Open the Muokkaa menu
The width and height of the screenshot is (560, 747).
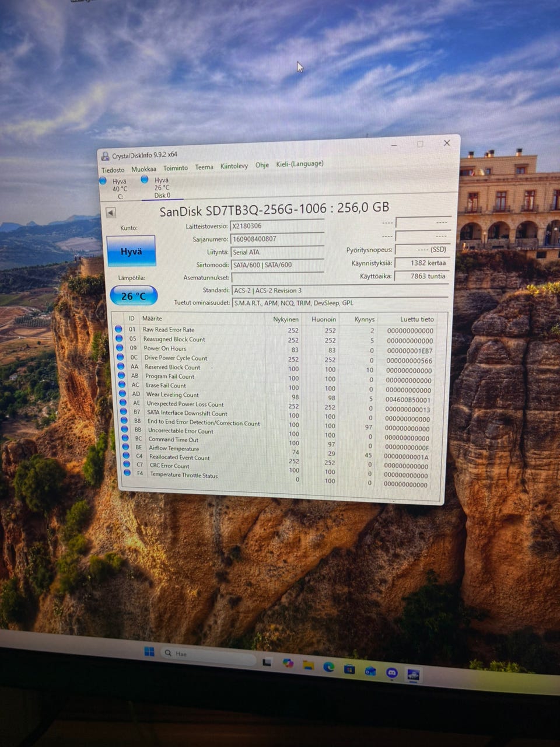[143, 169]
